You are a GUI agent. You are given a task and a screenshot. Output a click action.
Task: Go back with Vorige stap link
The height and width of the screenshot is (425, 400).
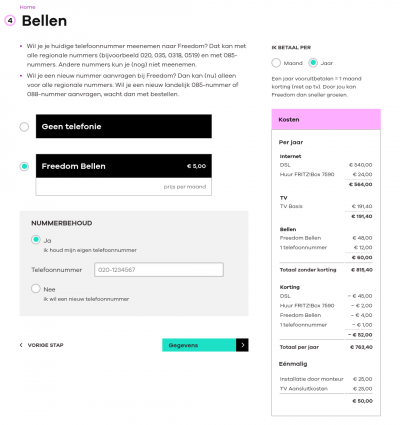coord(45,345)
